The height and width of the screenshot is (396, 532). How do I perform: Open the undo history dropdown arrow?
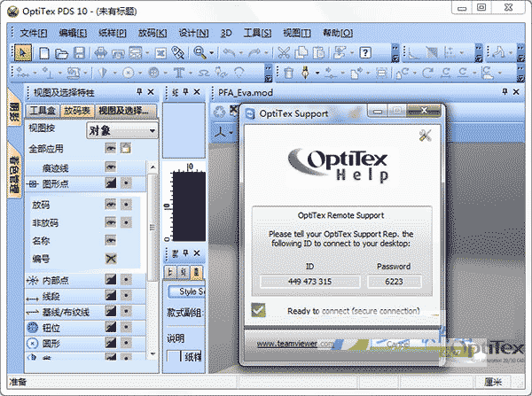coord(240,53)
